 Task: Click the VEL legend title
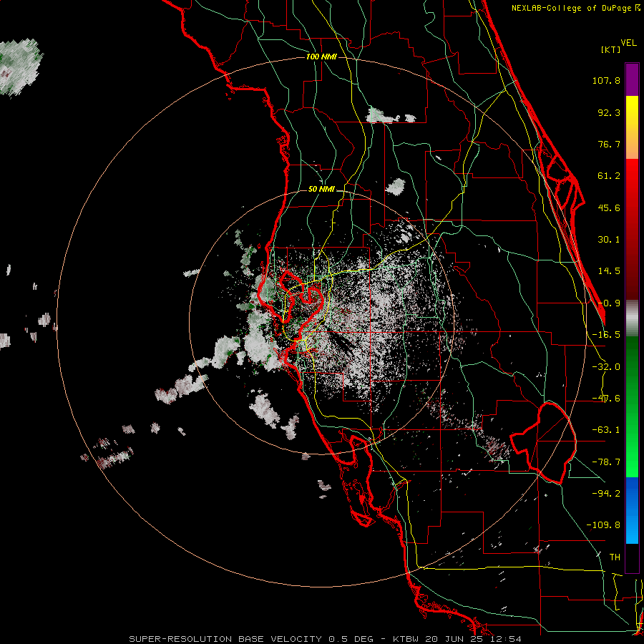click(x=628, y=43)
